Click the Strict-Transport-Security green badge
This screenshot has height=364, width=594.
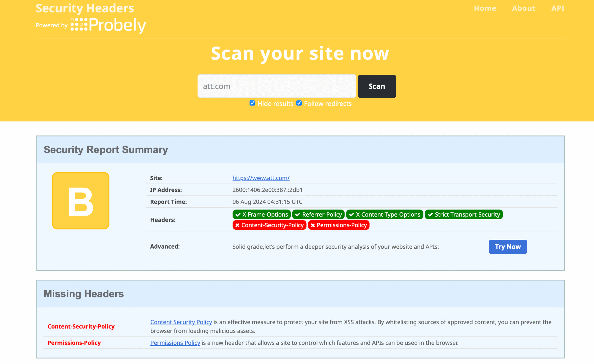464,214
